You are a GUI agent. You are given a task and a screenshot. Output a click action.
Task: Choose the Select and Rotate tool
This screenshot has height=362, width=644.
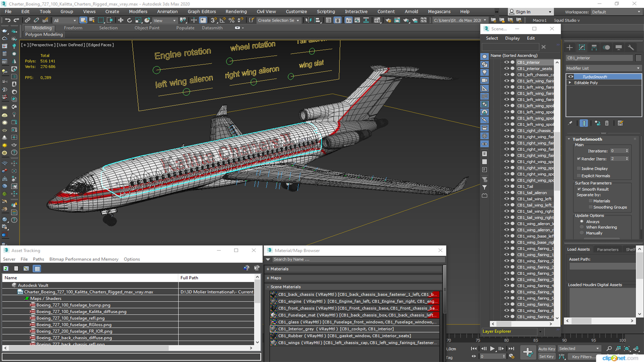(x=129, y=20)
